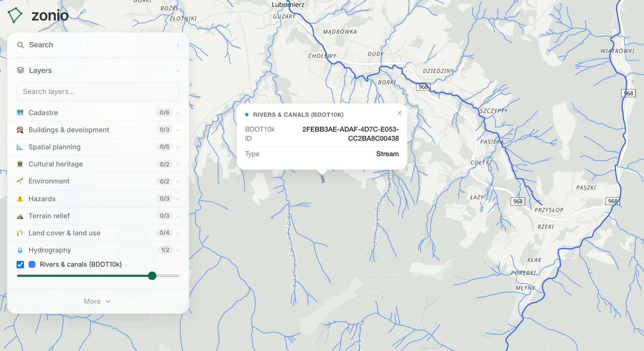Collapse the Hydrography group arrow
644x351 pixels.
tap(178, 250)
